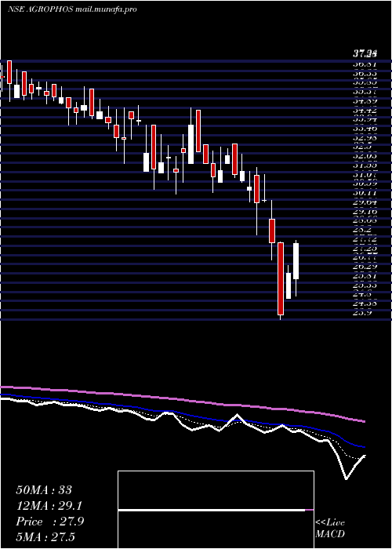Select the last white candlestick on the chart
This screenshot has height=549, width=392.
tap(296, 261)
